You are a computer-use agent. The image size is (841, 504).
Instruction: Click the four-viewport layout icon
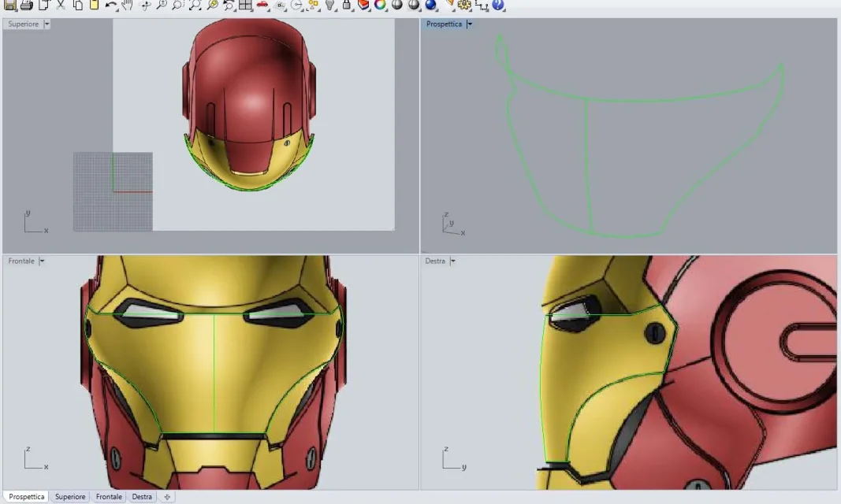click(245, 6)
